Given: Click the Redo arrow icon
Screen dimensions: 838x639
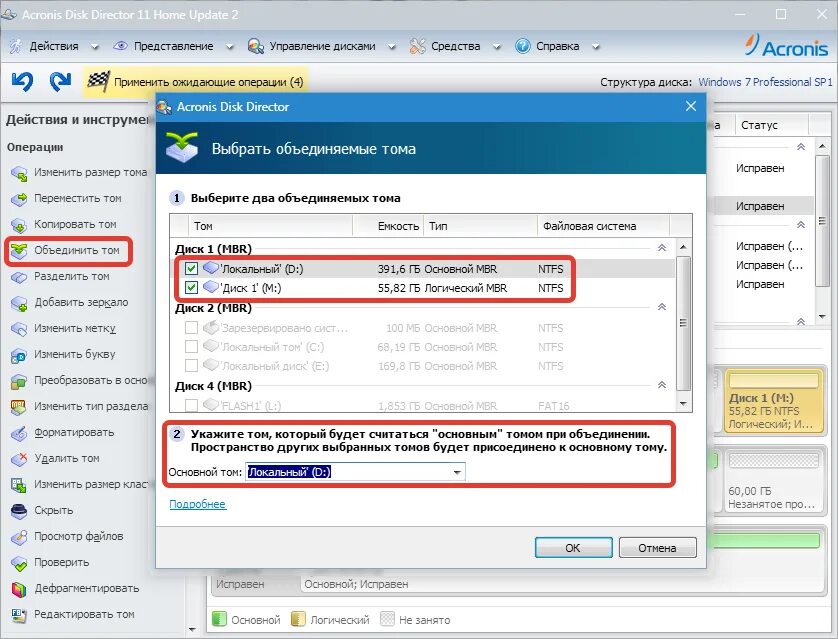Looking at the screenshot, I should tap(60, 82).
